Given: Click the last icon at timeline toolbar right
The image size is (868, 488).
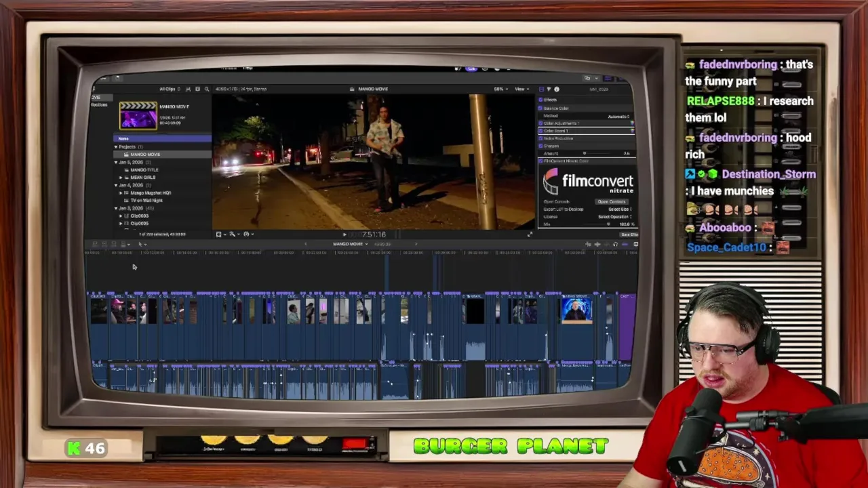Looking at the screenshot, I should [x=635, y=244].
